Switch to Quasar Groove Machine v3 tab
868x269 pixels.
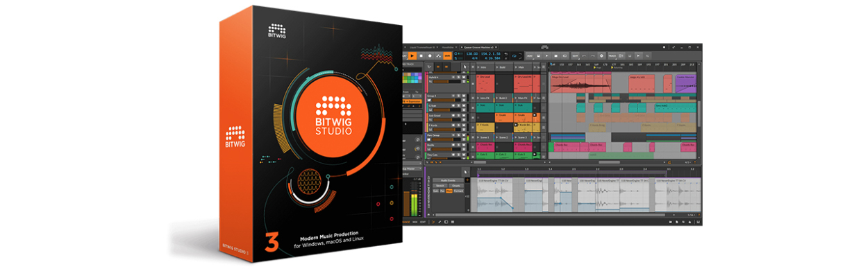pos(478,47)
